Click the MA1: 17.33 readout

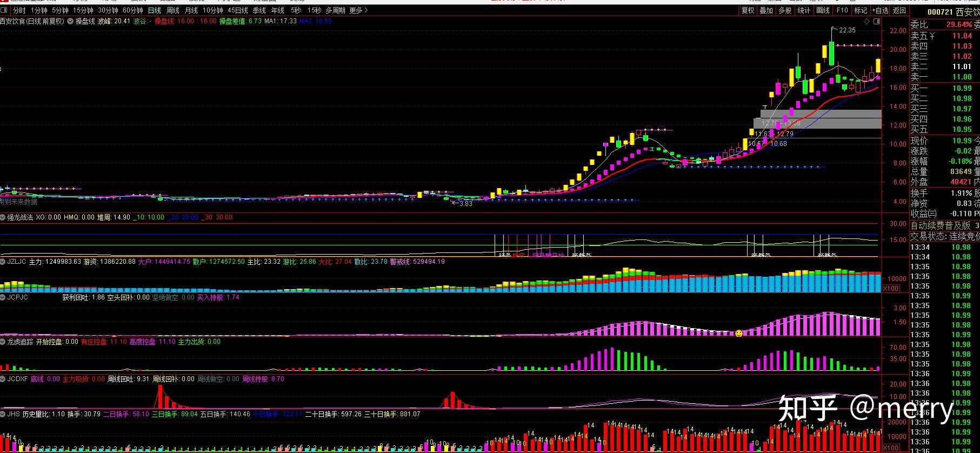[x=281, y=22]
